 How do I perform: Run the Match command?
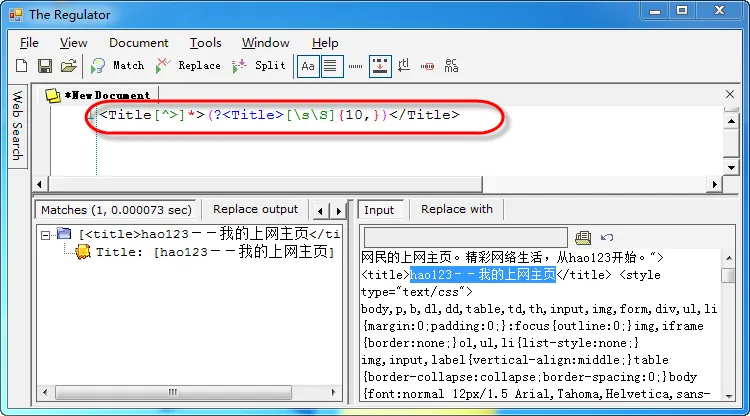click(117, 66)
